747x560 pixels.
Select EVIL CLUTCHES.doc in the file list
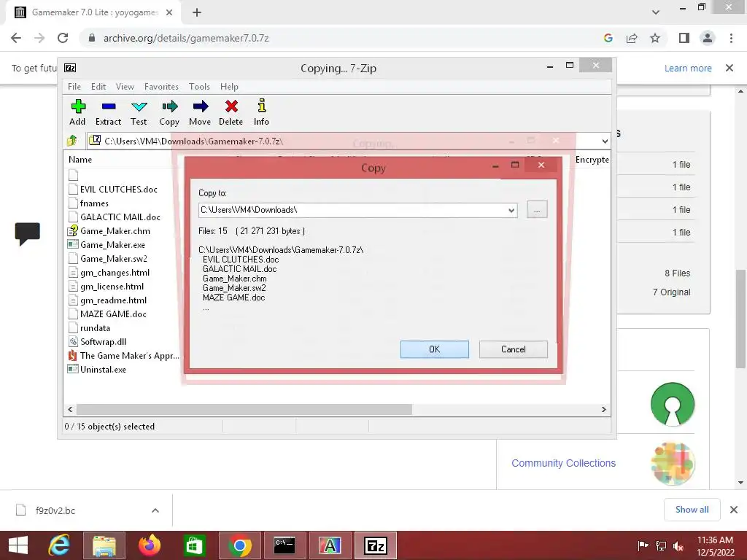coord(113,189)
